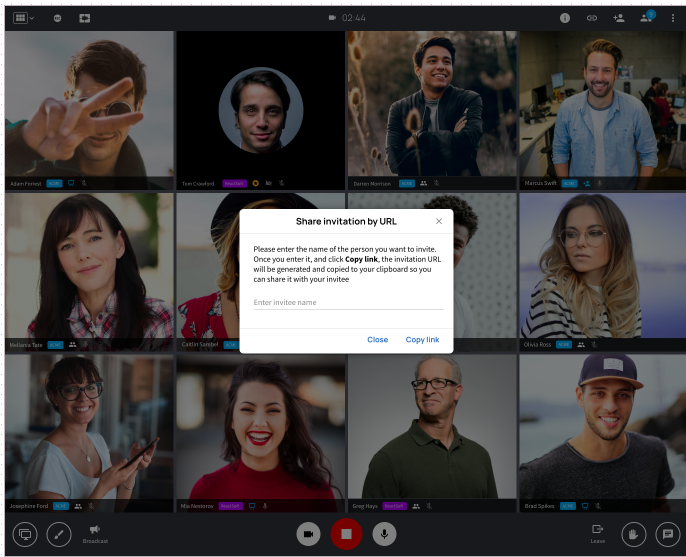Open participants list with badge
The height and width of the screenshot is (557, 686).
[x=647, y=17]
